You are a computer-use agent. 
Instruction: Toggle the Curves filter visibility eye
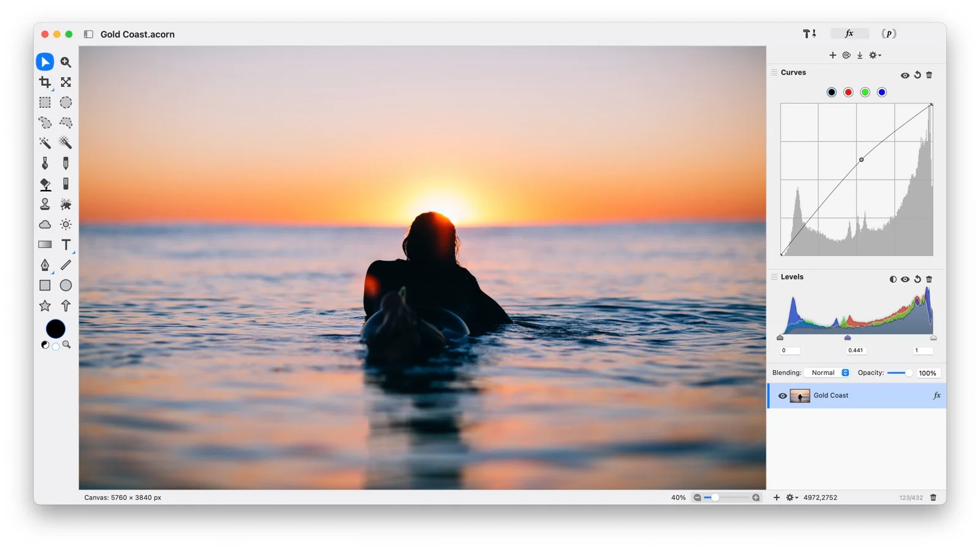pos(905,75)
